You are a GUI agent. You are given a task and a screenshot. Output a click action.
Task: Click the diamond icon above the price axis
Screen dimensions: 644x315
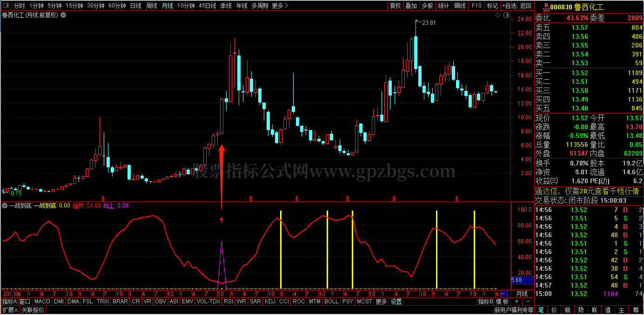coord(497,15)
